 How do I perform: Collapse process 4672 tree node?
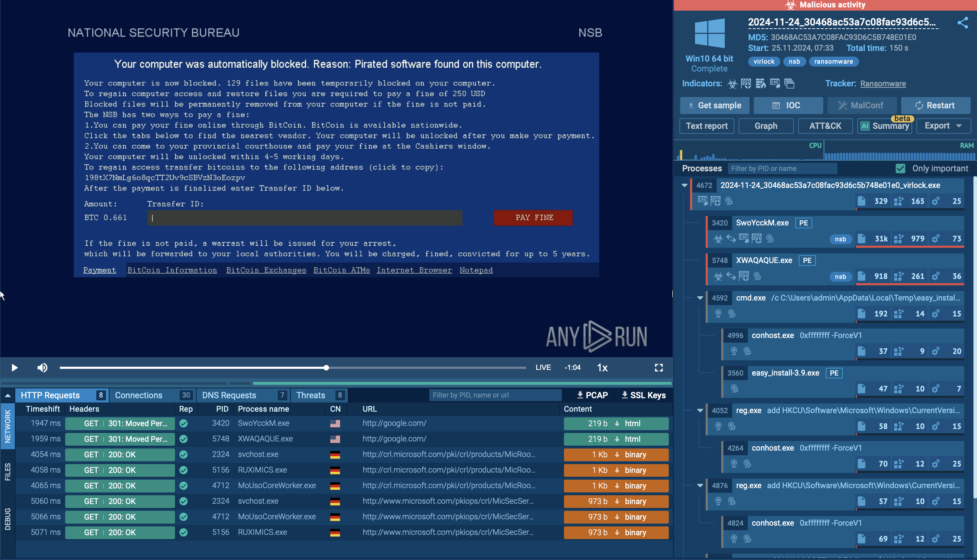point(684,185)
